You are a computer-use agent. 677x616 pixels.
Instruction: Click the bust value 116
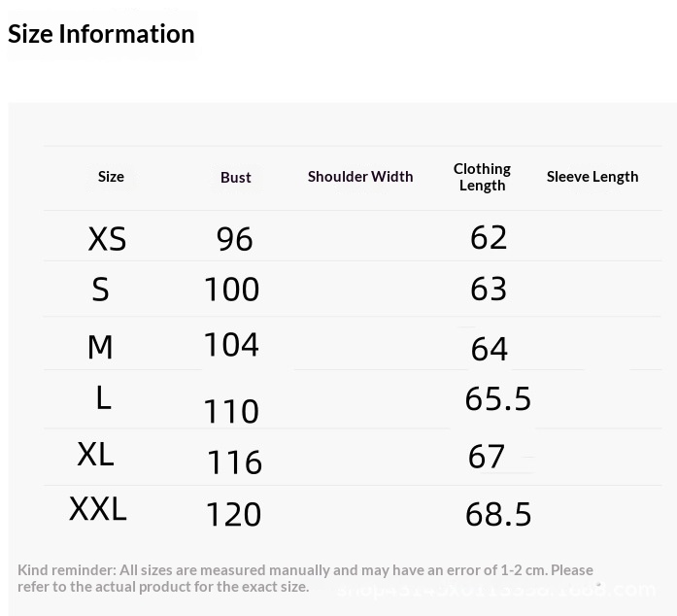[x=234, y=462]
